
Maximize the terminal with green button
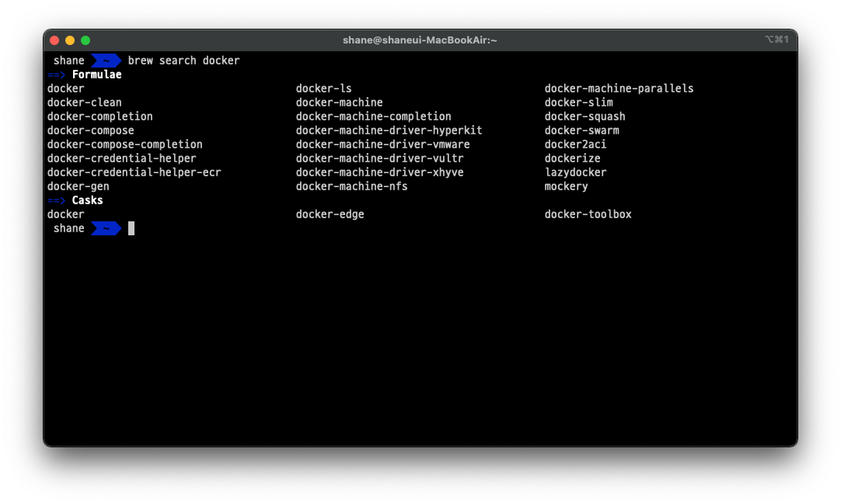click(85, 40)
